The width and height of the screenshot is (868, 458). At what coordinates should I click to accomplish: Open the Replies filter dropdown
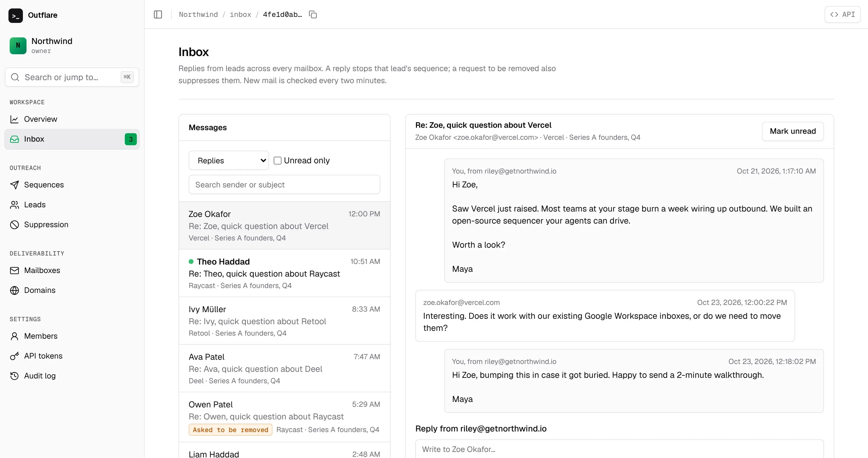coord(229,161)
